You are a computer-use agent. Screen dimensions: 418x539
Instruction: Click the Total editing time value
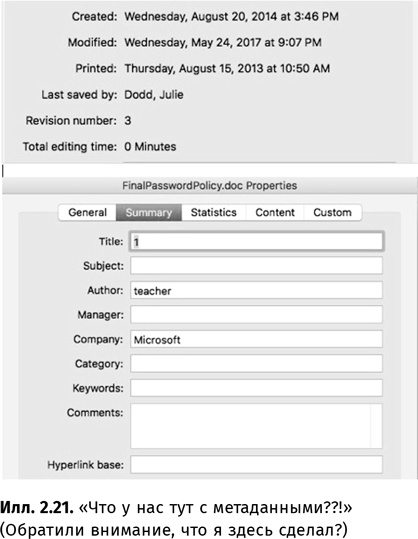point(150,147)
